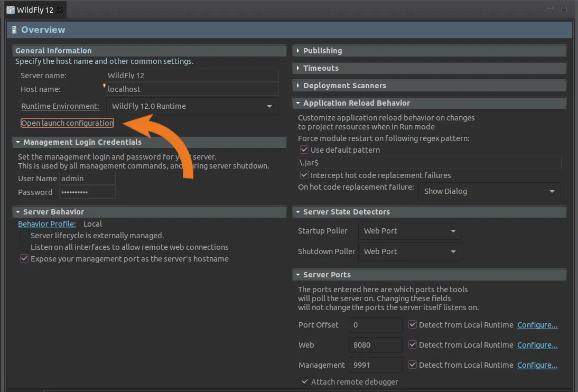Expand the Publishing section
578x392 pixels.
(298, 51)
